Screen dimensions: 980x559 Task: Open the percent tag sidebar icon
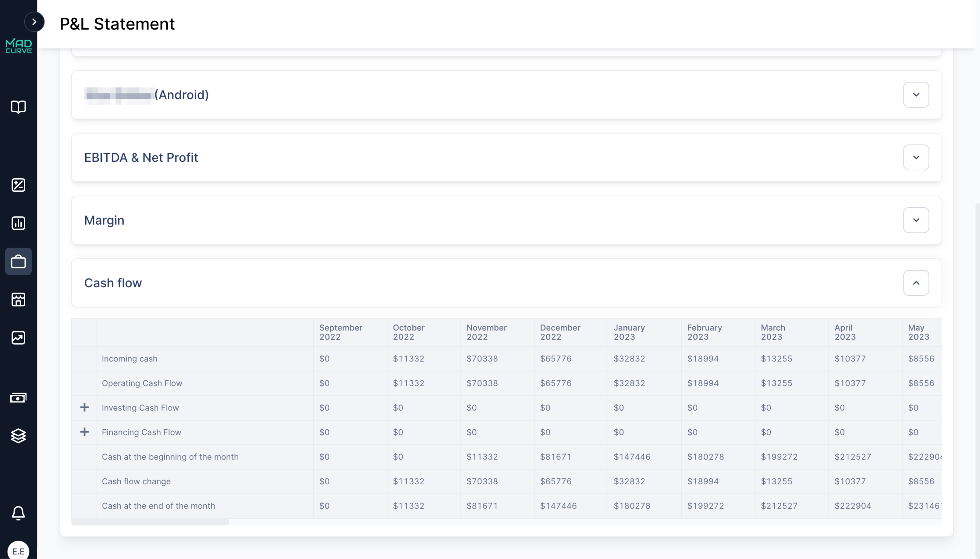[18, 185]
